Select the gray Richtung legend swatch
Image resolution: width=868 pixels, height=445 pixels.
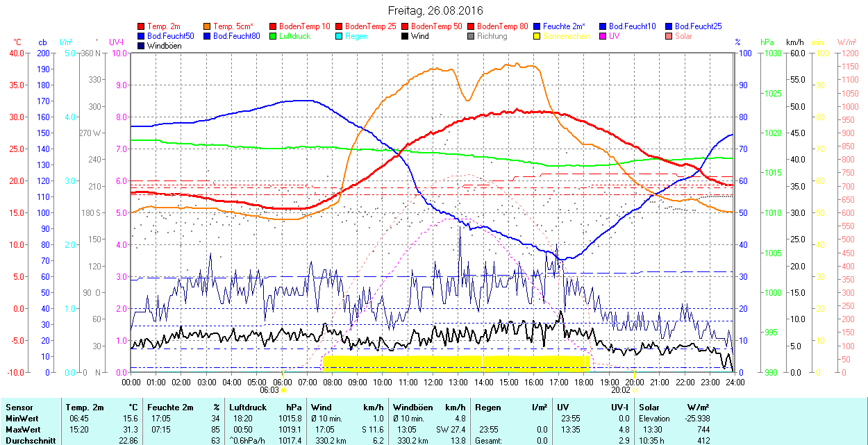click(471, 36)
